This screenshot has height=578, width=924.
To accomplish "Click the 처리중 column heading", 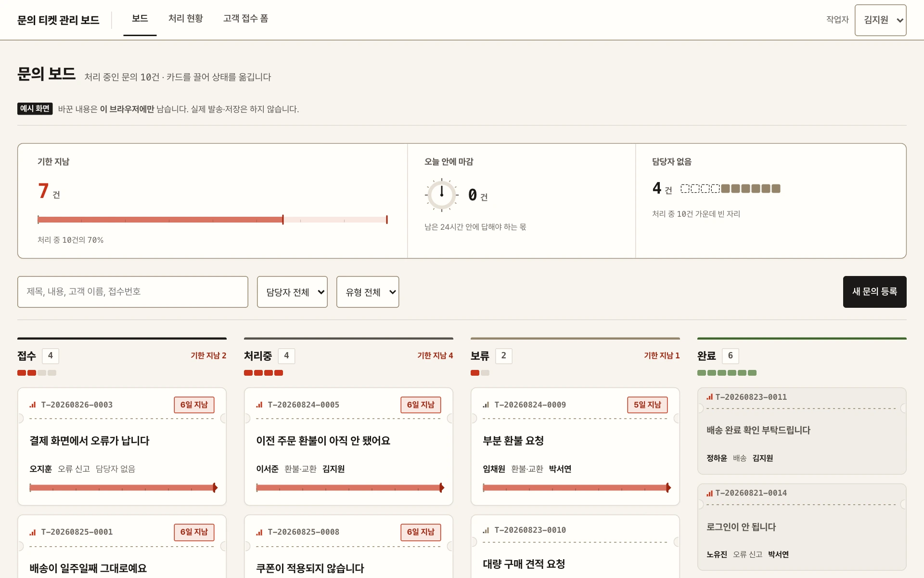I will tap(258, 356).
